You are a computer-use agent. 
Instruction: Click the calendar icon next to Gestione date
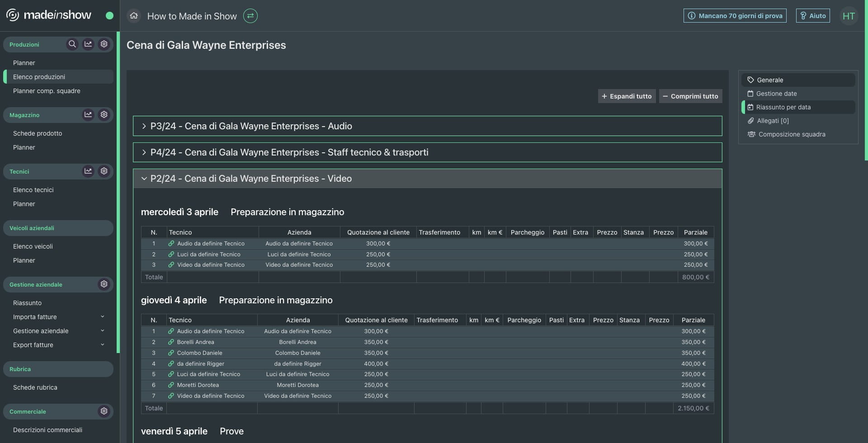[750, 94]
